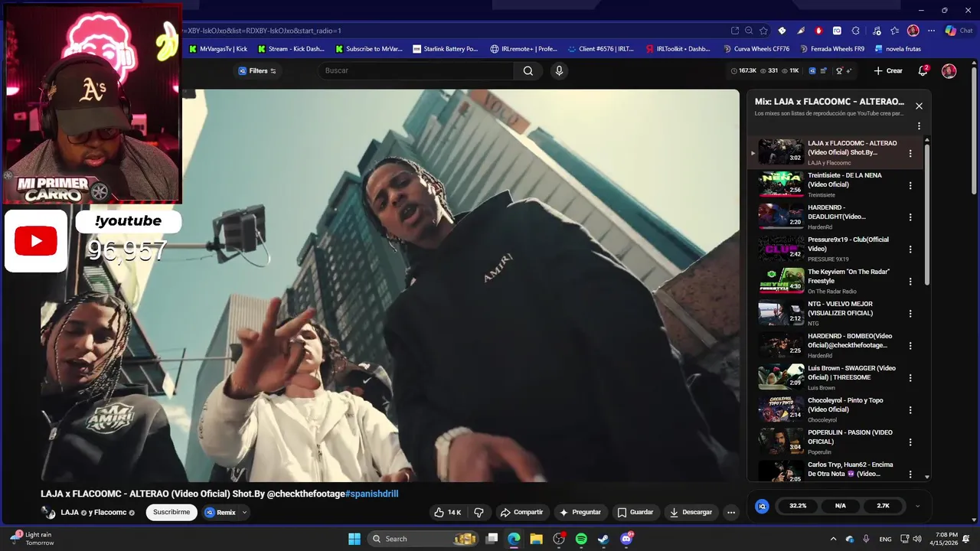Open options for LAJA x FLACOOMC playlist entry
The height and width of the screenshot is (551, 980).
coord(910,153)
